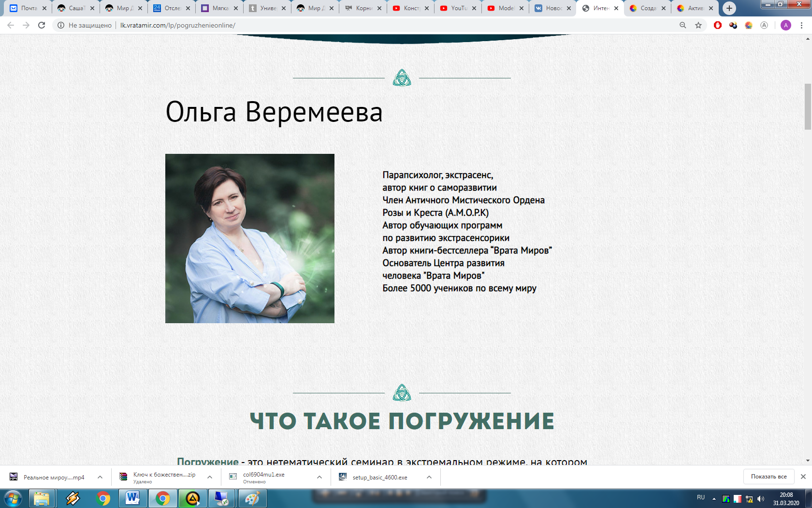Click the browser forward arrow

coord(26,25)
